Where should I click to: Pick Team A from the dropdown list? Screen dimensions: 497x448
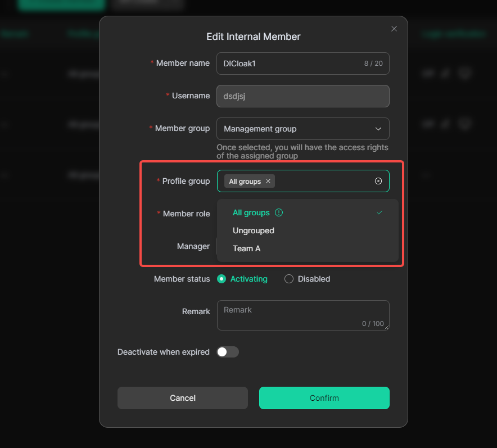tap(247, 248)
